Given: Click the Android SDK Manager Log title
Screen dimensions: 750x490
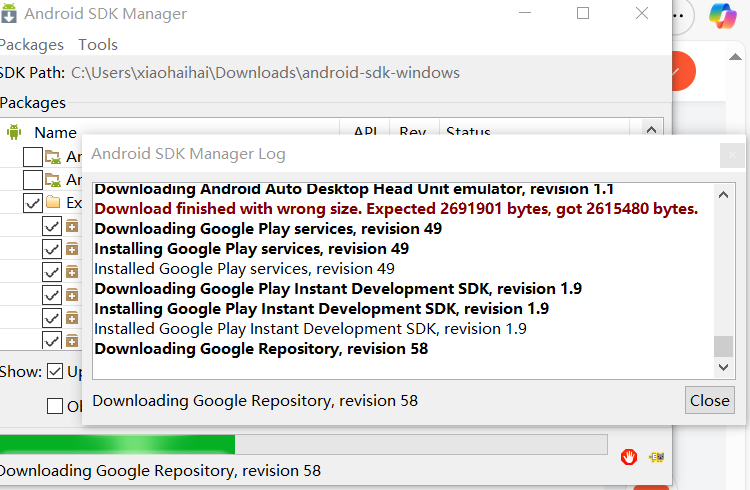Looking at the screenshot, I should 188,154.
